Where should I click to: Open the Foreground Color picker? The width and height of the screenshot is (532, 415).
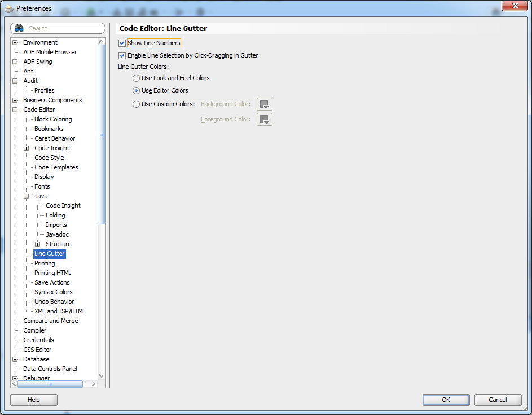(264, 119)
